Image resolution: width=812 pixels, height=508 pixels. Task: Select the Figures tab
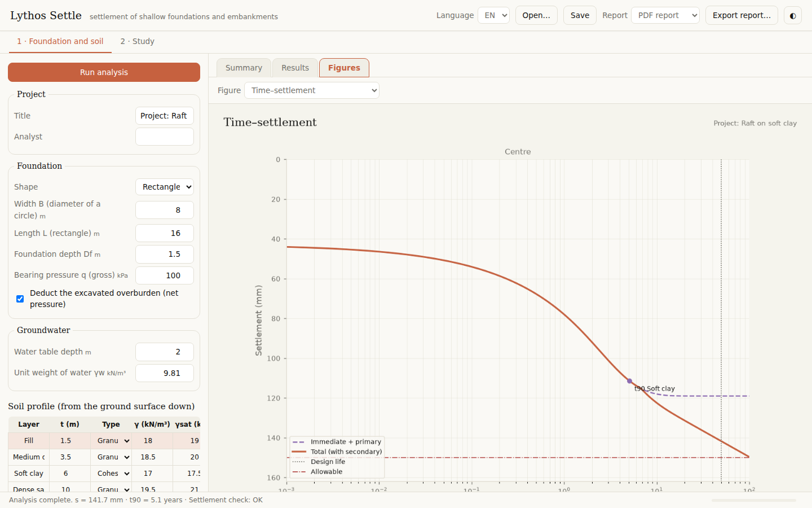click(344, 68)
